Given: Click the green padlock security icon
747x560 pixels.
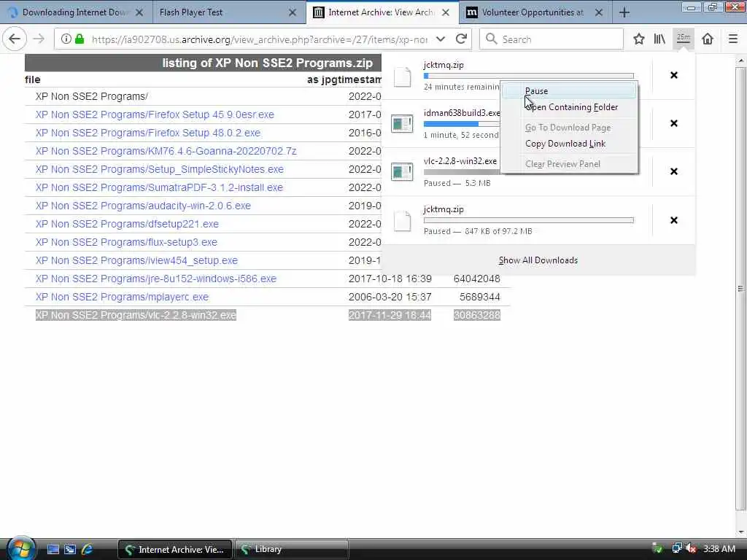Looking at the screenshot, I should 80,39.
